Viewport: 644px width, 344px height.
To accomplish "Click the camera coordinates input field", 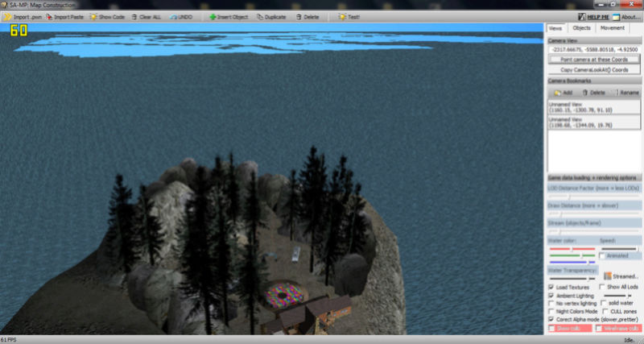I will (594, 49).
